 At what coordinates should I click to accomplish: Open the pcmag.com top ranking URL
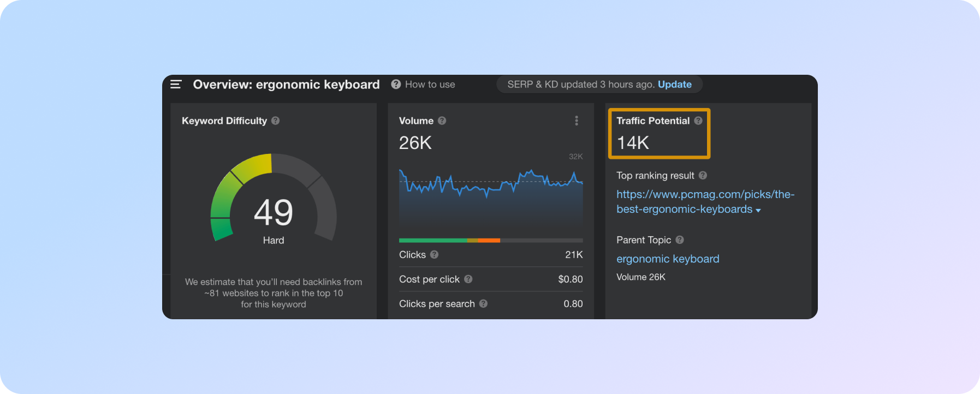[x=705, y=201]
